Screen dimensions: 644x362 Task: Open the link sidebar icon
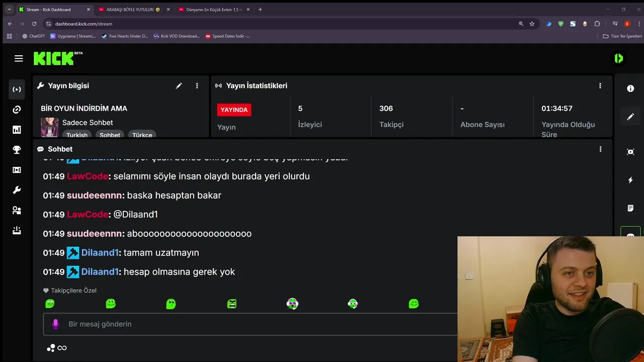click(x=17, y=110)
